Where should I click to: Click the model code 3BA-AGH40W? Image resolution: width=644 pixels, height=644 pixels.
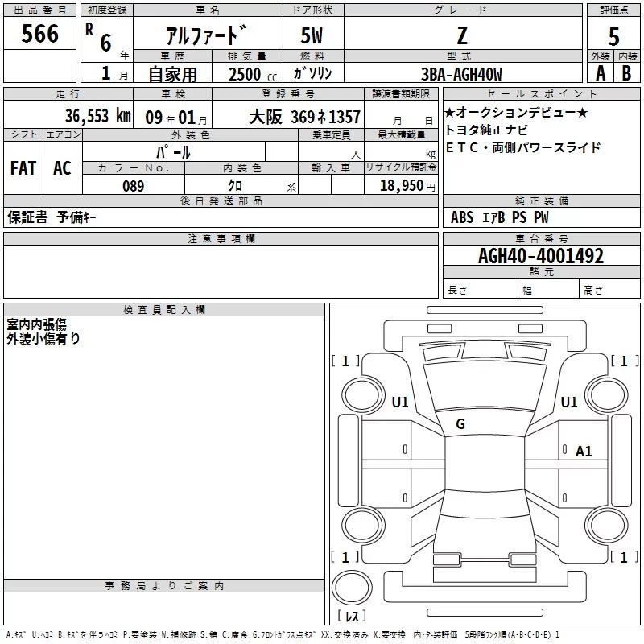click(461, 74)
